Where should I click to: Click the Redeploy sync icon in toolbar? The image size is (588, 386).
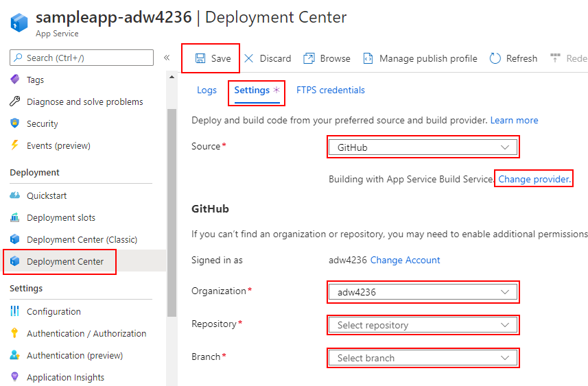pos(555,58)
